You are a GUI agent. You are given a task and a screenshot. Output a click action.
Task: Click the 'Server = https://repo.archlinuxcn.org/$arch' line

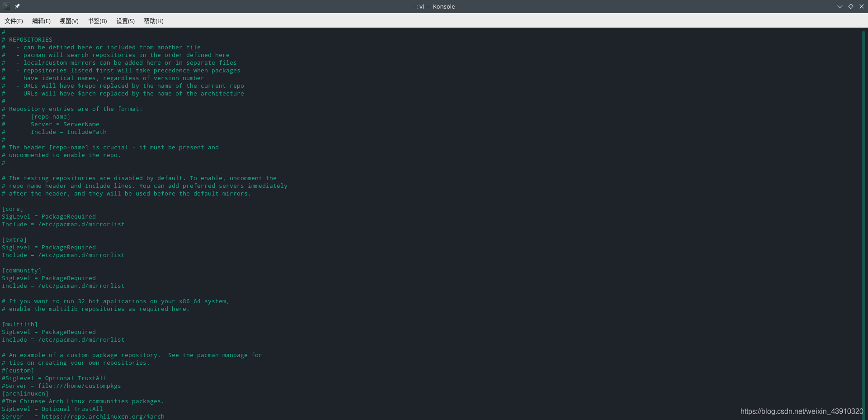(83, 417)
